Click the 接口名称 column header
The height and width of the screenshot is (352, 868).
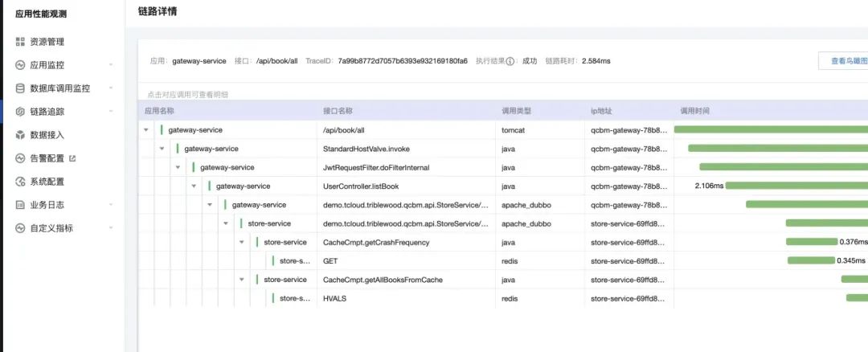pyautogui.click(x=338, y=111)
